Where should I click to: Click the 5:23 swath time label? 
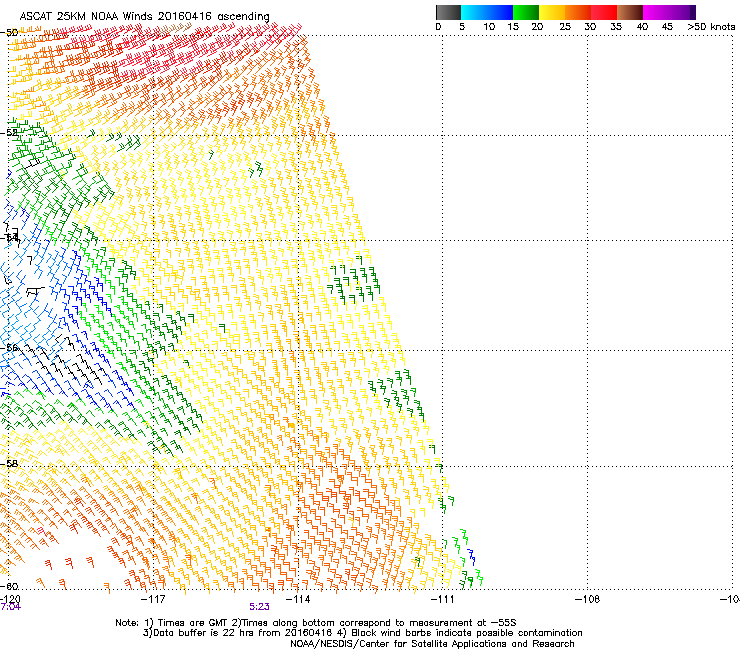260,607
